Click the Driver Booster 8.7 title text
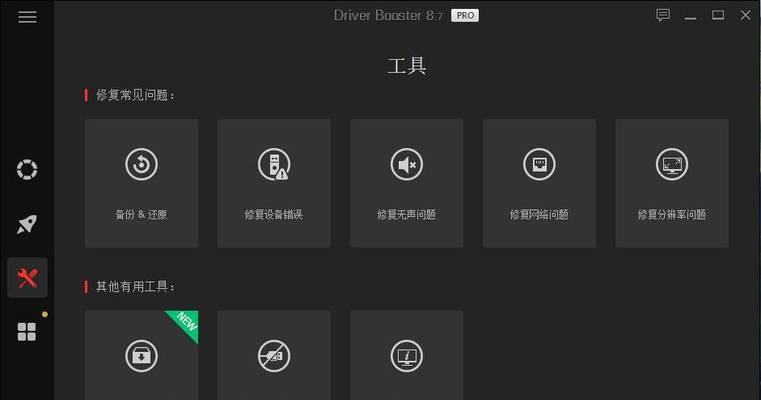761x400 pixels. coord(388,16)
